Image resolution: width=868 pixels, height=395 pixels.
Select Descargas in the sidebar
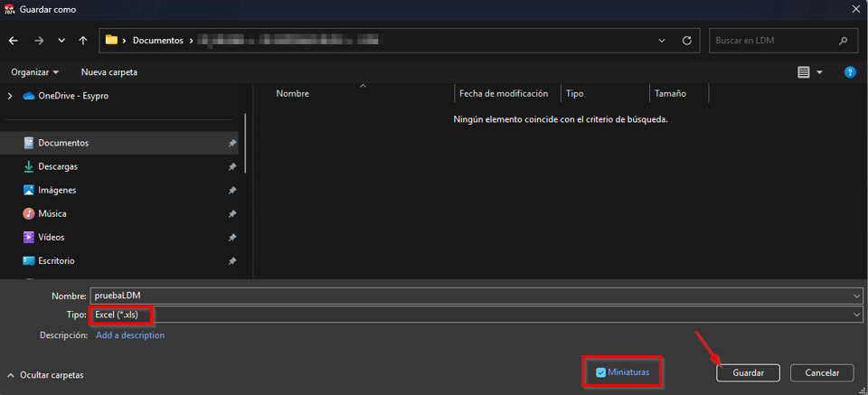tap(58, 166)
